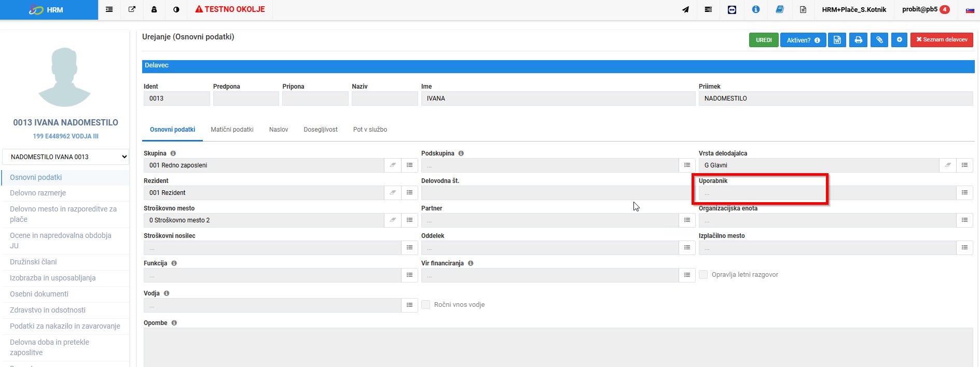Select the Osnovni podatki tab
Screen dimensions: 980x367
coord(172,130)
